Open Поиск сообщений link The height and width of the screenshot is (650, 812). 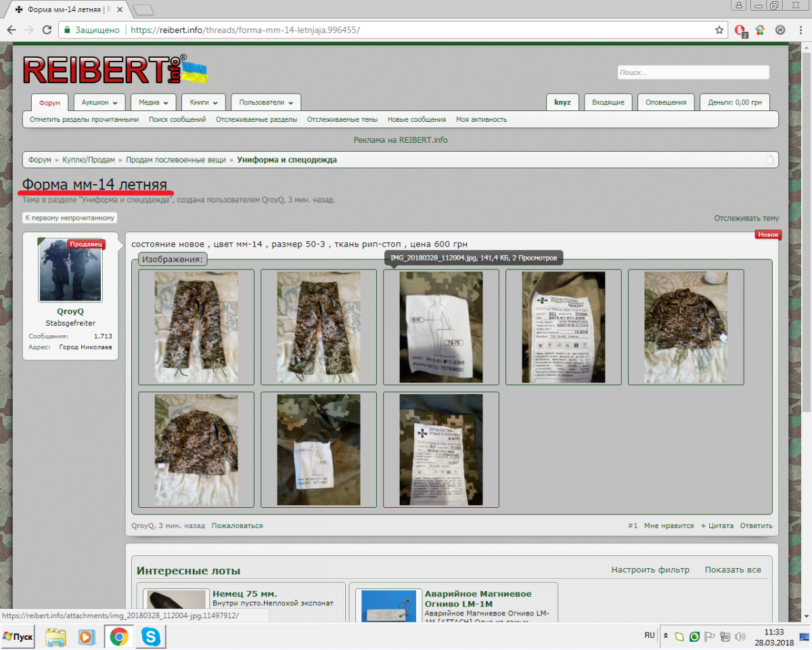point(177,119)
